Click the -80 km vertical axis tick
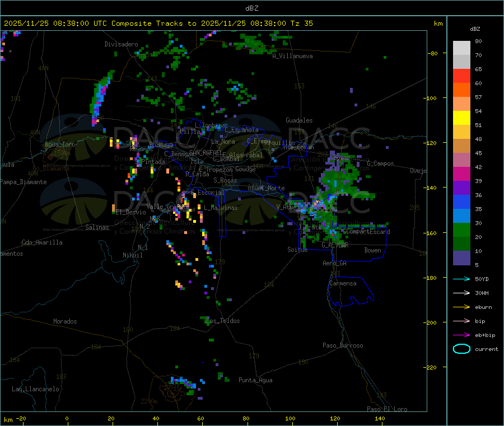 click(433, 53)
